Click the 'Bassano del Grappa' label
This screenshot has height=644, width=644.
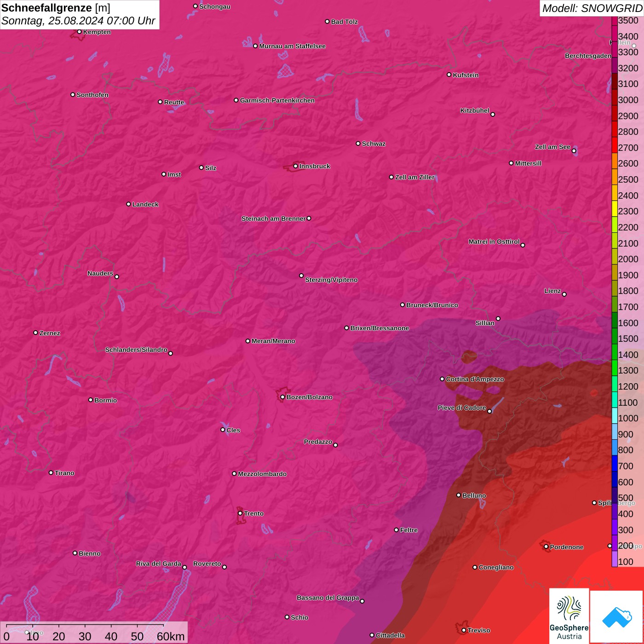tap(328, 598)
